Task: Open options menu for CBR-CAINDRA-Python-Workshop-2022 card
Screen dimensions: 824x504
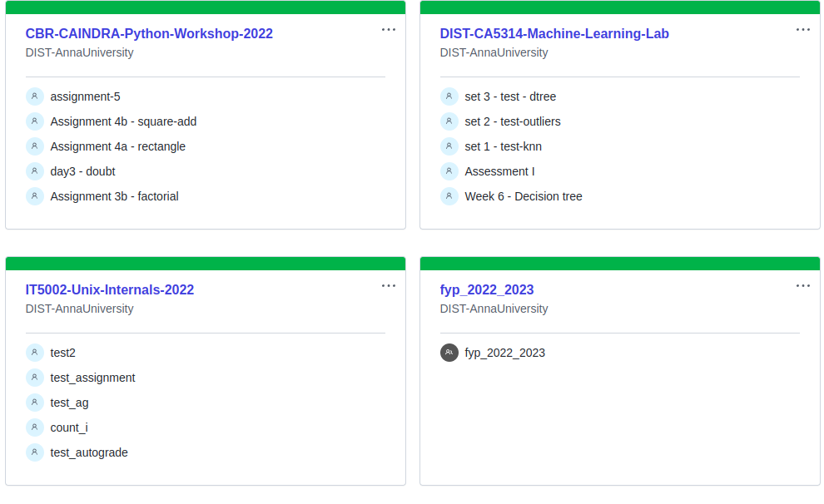Action: [x=389, y=30]
